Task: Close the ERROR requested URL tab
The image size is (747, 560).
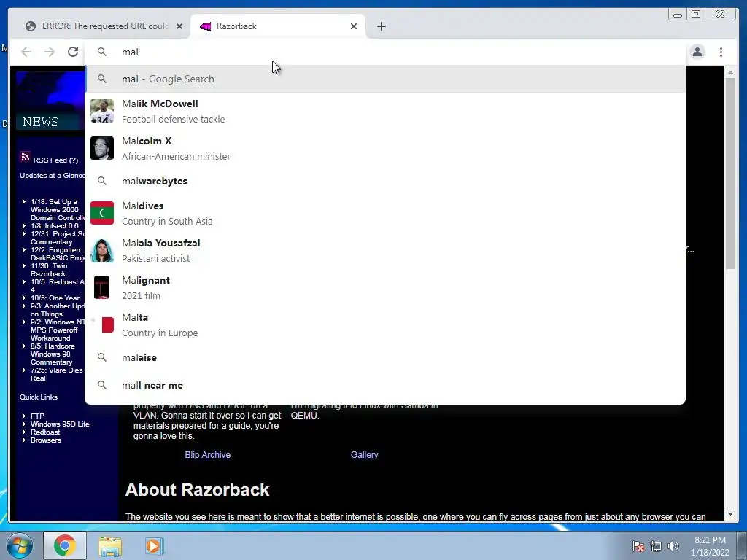Action: (179, 26)
